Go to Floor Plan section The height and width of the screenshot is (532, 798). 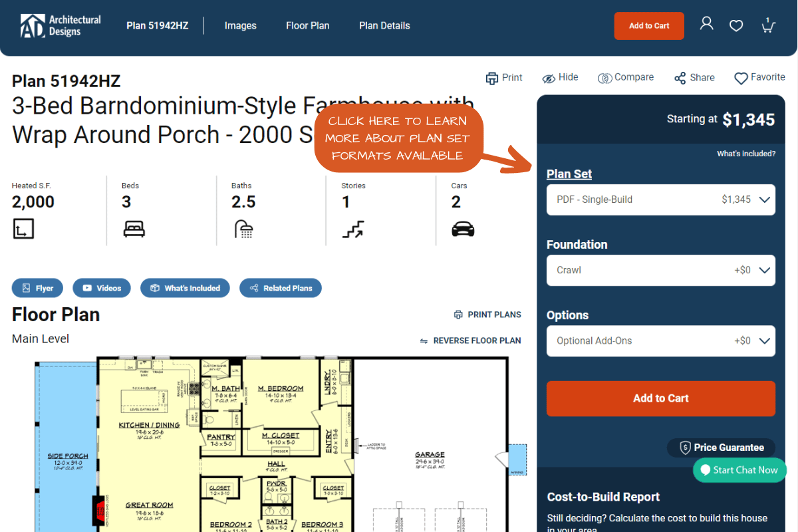click(x=308, y=26)
